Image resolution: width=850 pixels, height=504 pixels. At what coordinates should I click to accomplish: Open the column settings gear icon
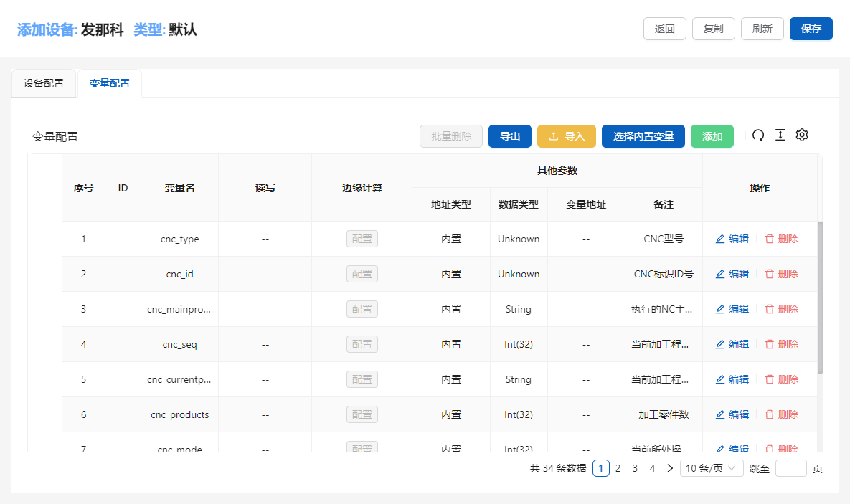click(802, 135)
